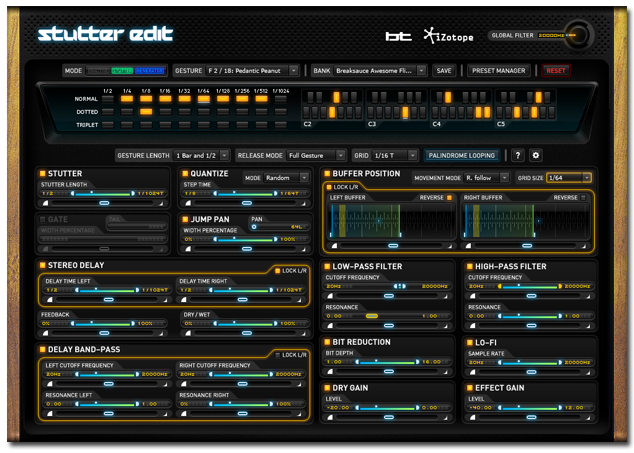Click the left curve icon under Stutter Length
Image resolution: width=634 pixels, height=453 pixels.
(46, 203)
